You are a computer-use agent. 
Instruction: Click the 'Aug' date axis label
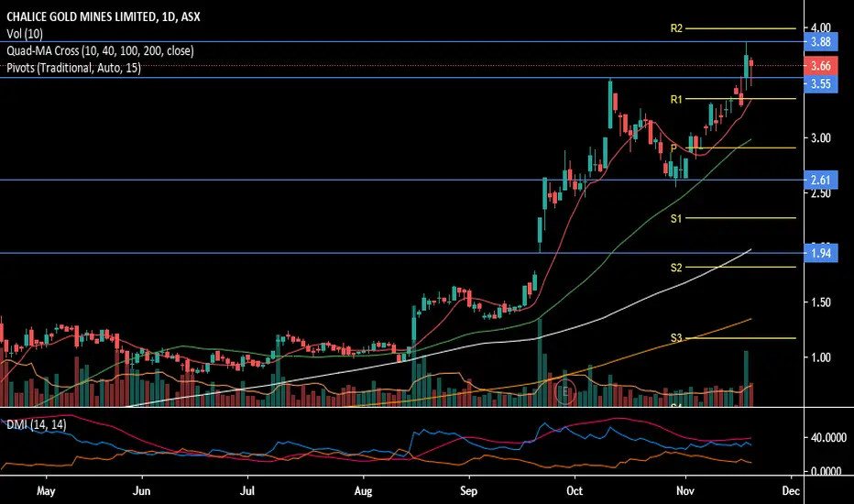[x=363, y=491]
